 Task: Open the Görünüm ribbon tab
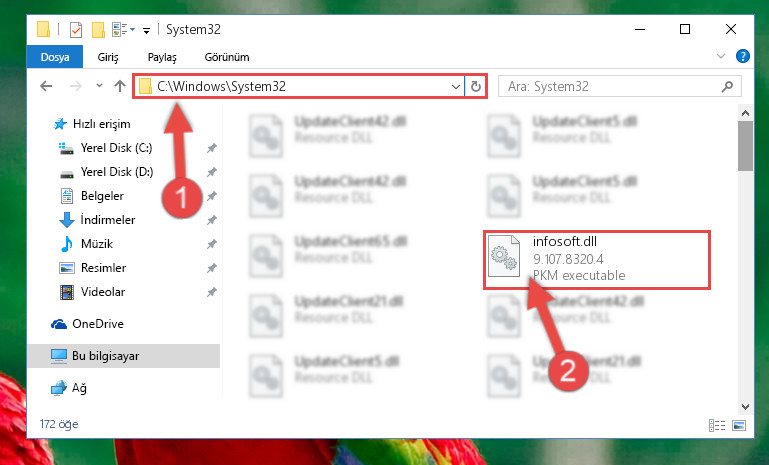(x=227, y=57)
